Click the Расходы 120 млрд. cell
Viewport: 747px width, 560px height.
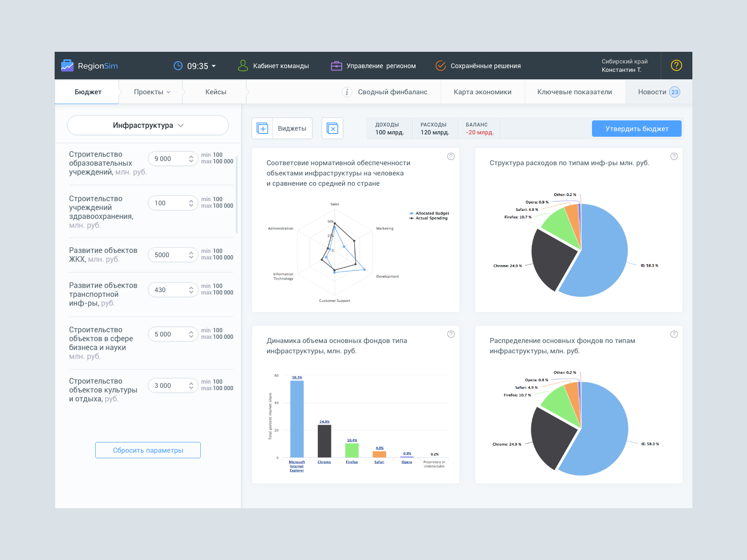coord(435,128)
